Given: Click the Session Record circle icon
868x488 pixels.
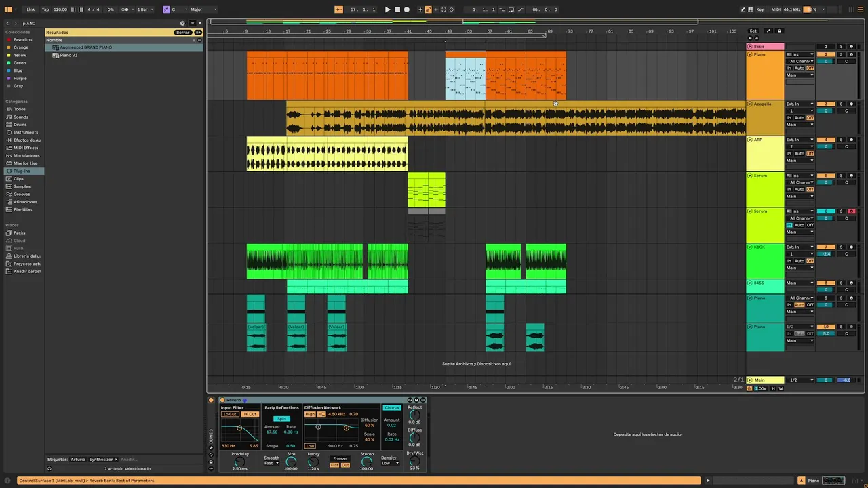Looking at the screenshot, I should (452, 9).
